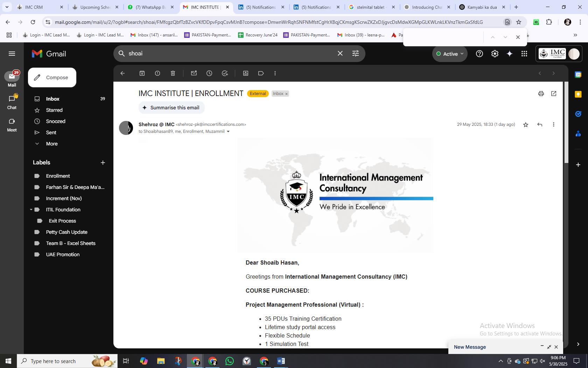This screenshot has height=368, width=588.
Task: Expand recipient details arrow
Action: pyautogui.click(x=228, y=132)
